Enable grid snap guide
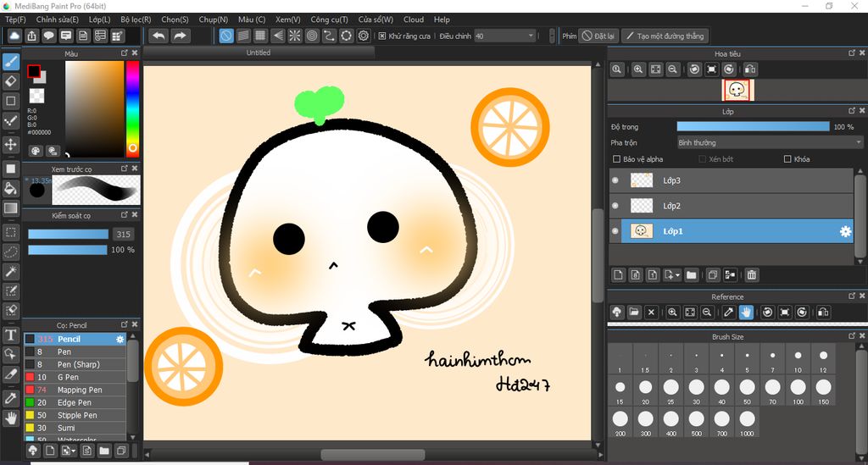 coord(261,36)
